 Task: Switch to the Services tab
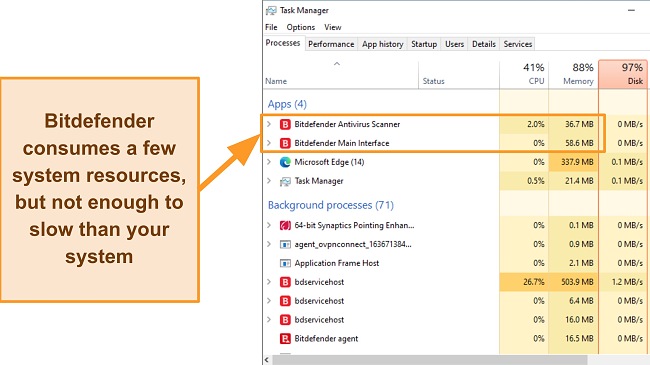pyautogui.click(x=517, y=44)
